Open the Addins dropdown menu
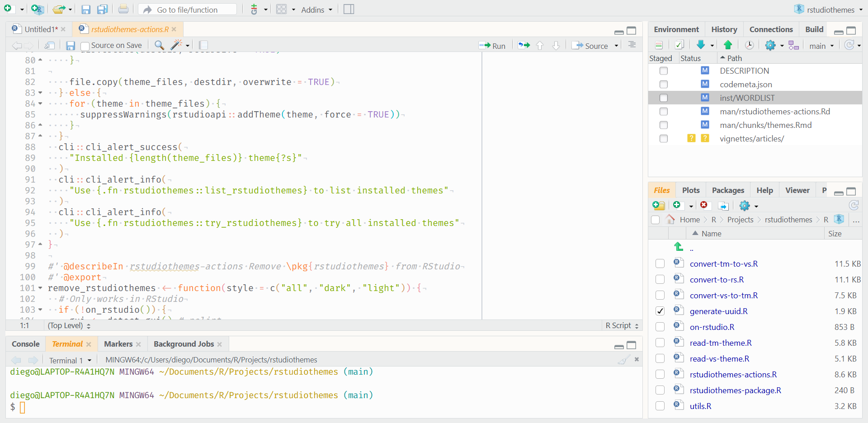The image size is (868, 423). pos(316,9)
